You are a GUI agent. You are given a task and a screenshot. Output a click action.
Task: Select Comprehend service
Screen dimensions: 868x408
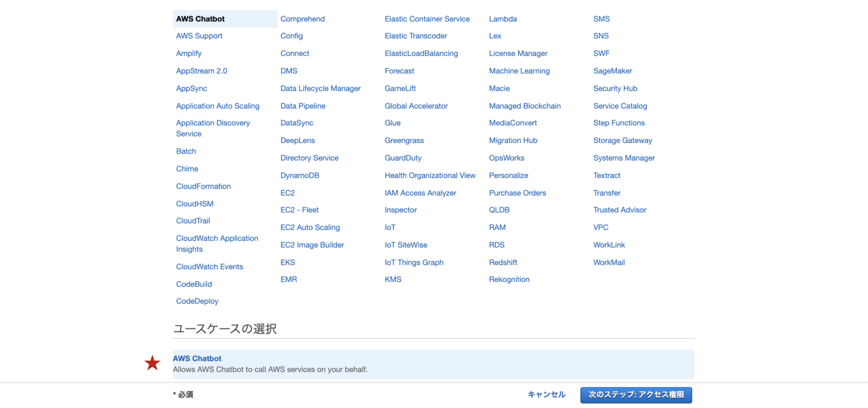pos(303,19)
